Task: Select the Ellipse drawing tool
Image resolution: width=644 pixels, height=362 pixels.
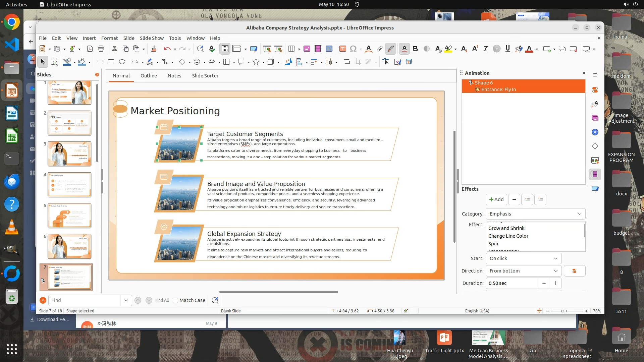Action: pyautogui.click(x=122, y=62)
